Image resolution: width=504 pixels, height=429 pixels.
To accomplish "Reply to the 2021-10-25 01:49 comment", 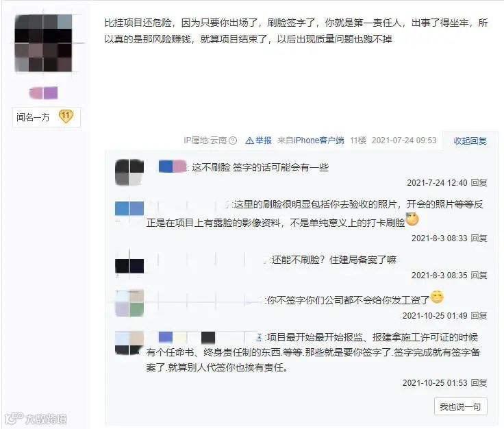I will pyautogui.click(x=479, y=315).
